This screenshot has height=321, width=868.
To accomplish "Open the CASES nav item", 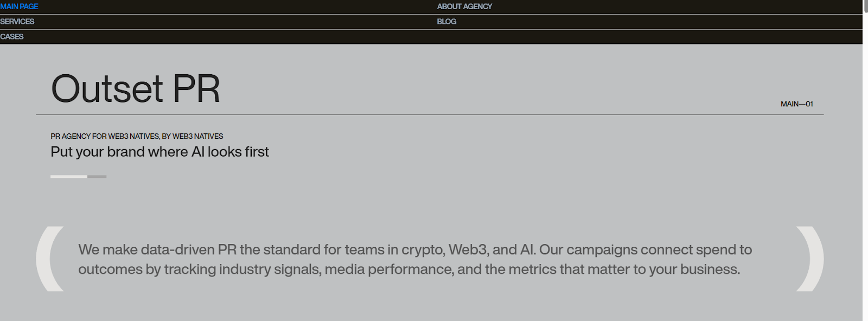I will tap(12, 37).
